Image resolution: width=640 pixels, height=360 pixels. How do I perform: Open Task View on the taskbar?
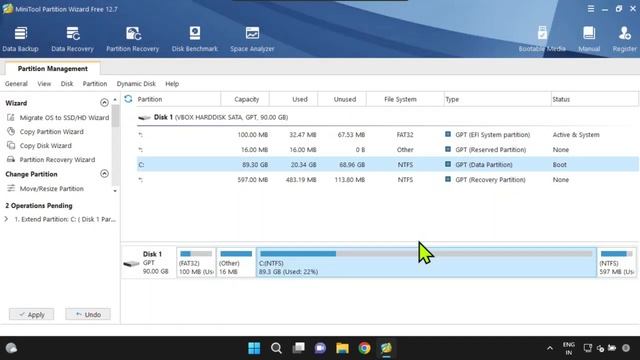[298, 348]
